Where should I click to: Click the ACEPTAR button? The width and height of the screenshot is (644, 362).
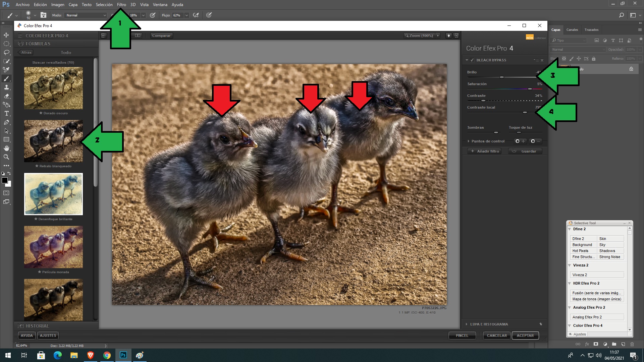[x=525, y=336]
